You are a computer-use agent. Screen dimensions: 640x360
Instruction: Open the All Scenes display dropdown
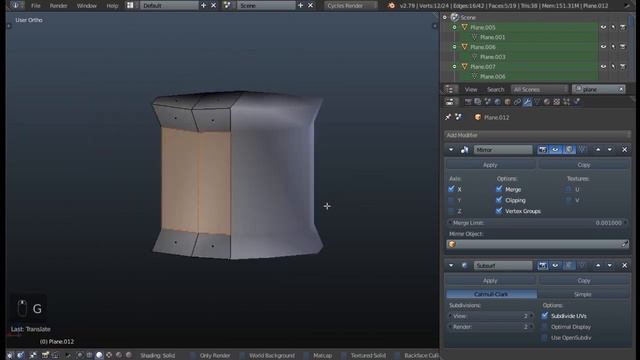[x=539, y=89]
